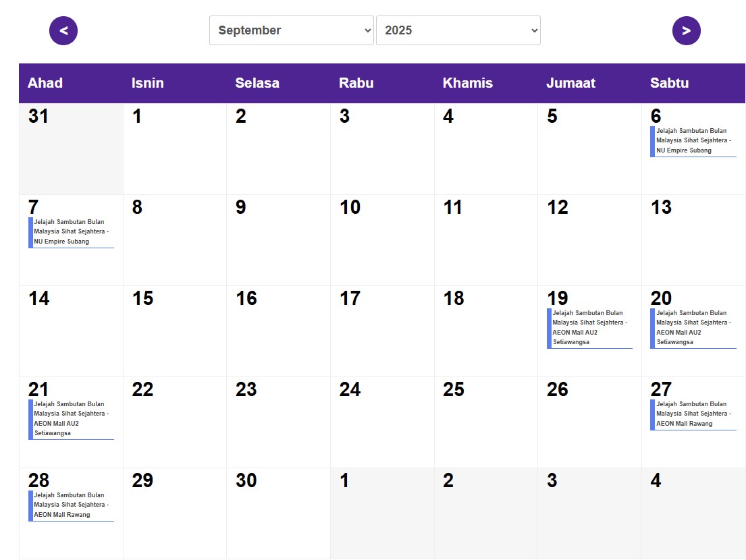746x560 pixels.
Task: Select the September 30 date cell
Action: point(278,513)
